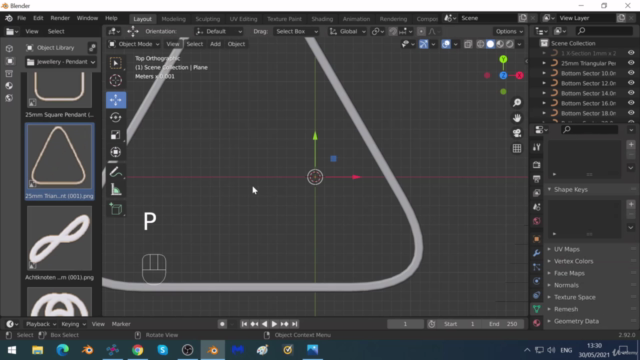Open the Playback popover
Screen dimensions: 640x360
pyautogui.click(x=40, y=324)
